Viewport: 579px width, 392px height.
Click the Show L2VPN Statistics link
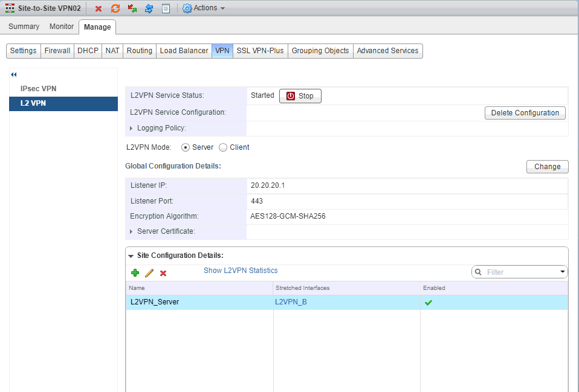241,271
